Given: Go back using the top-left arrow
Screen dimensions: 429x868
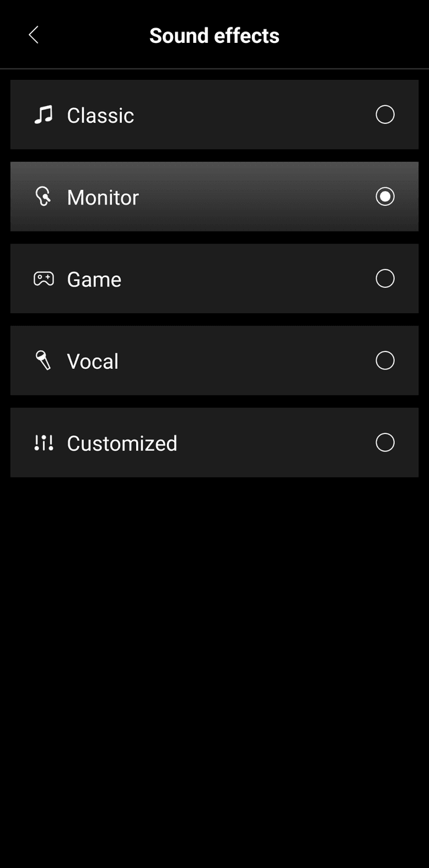Looking at the screenshot, I should tap(34, 36).
